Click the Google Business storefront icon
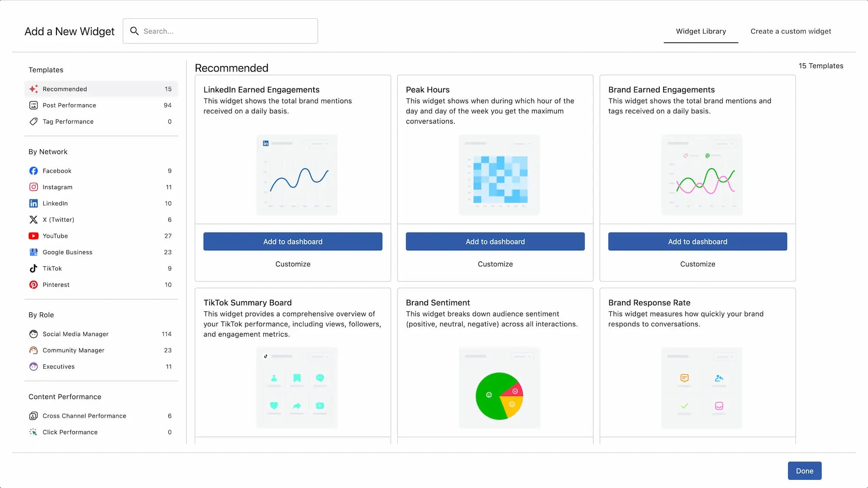 pyautogui.click(x=33, y=252)
